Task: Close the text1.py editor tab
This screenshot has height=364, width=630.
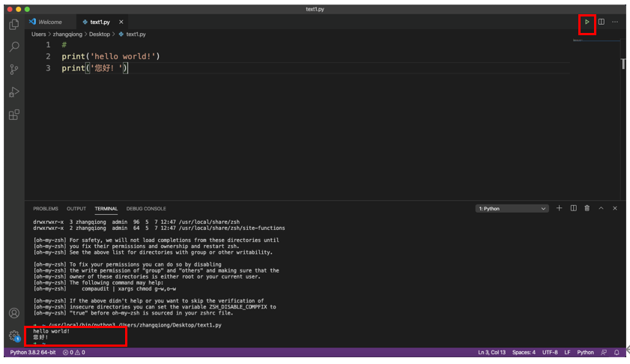Action: tap(121, 22)
